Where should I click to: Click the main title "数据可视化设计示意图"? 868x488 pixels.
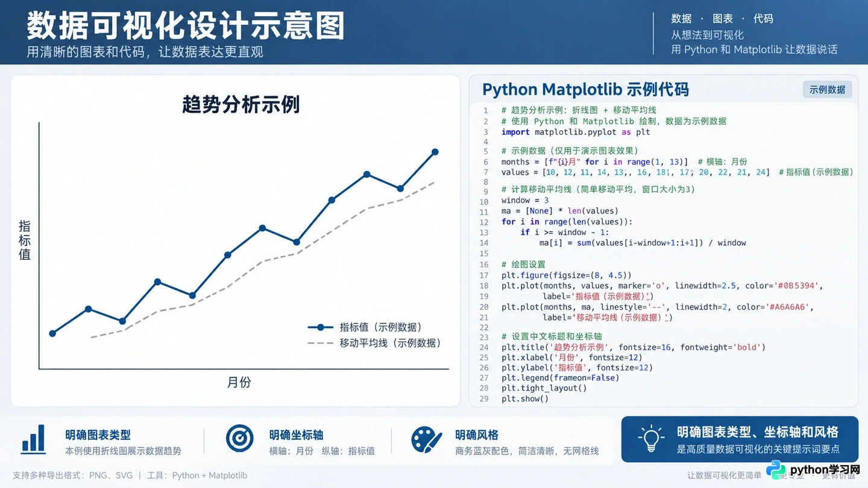click(186, 26)
